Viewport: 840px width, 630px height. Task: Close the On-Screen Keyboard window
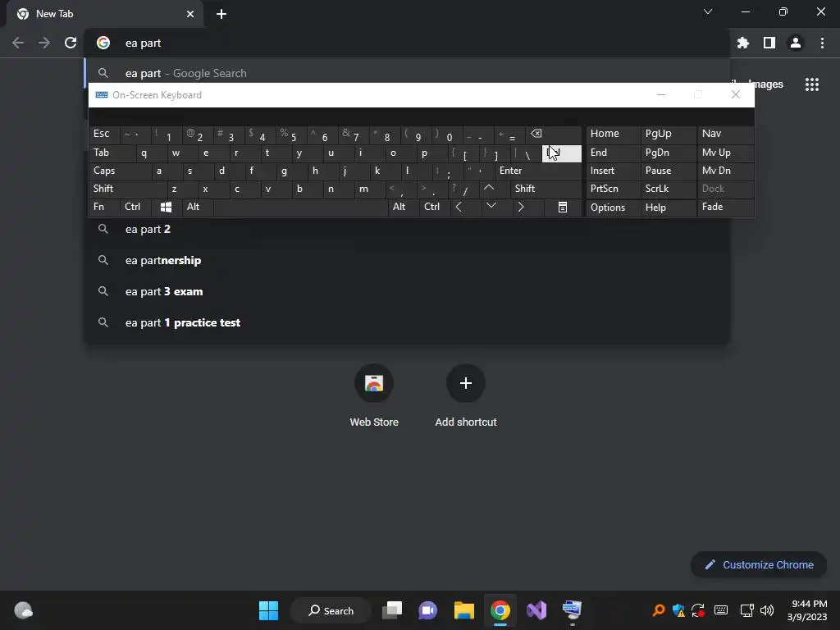tap(736, 94)
